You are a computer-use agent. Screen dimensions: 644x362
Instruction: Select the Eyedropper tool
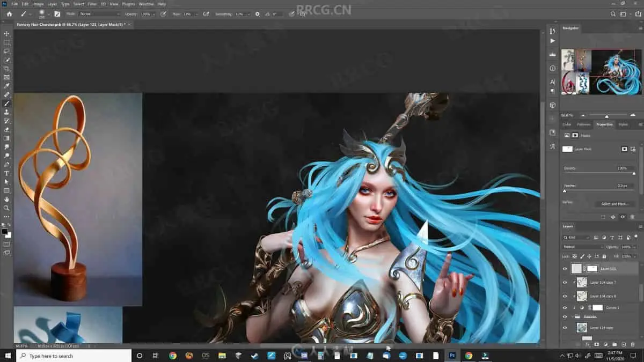point(6,86)
